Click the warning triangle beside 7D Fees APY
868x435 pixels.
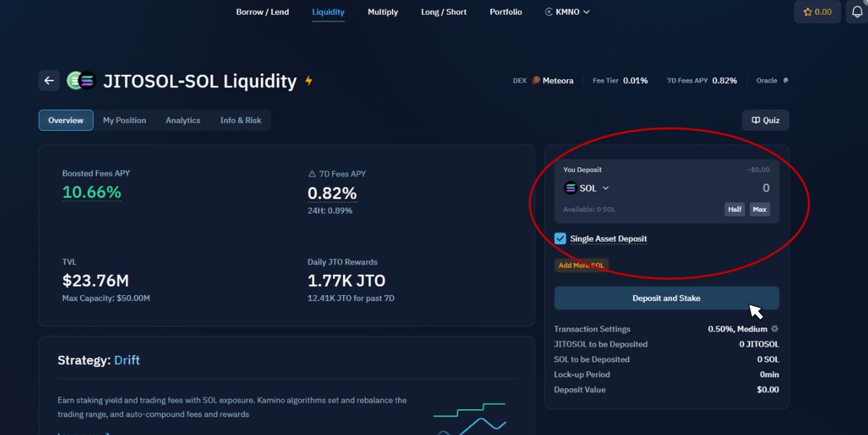coord(312,173)
